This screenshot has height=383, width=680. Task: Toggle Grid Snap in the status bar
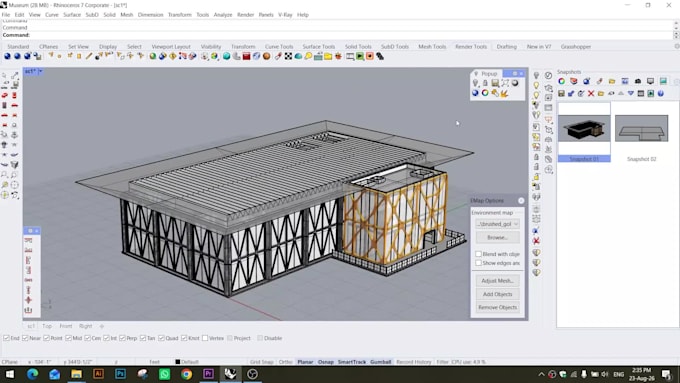coord(262,362)
